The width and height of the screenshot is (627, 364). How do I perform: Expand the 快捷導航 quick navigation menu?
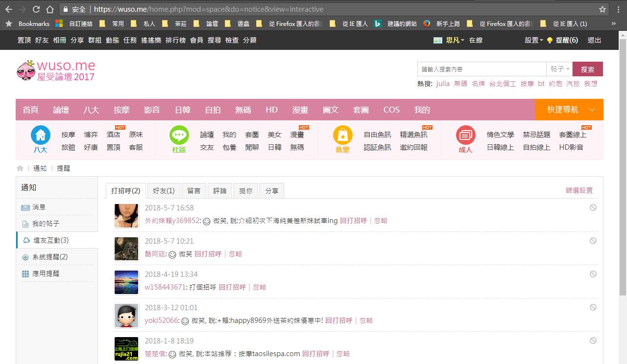point(569,110)
